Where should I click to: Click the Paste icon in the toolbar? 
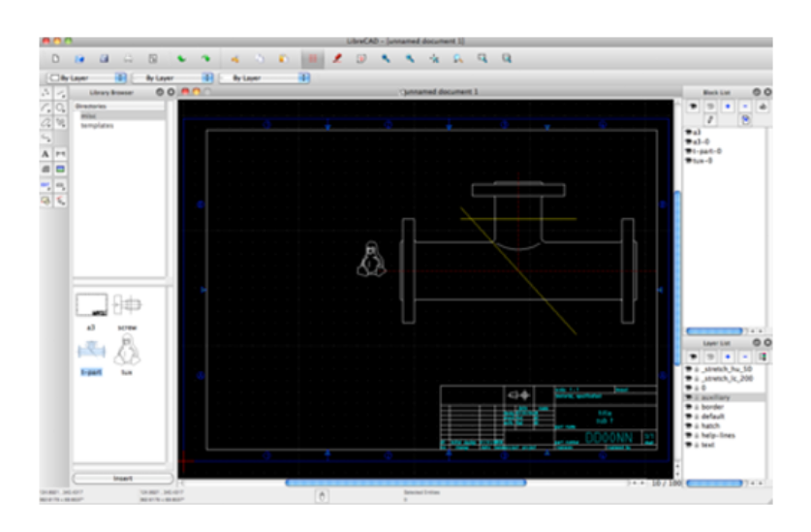tap(284, 58)
